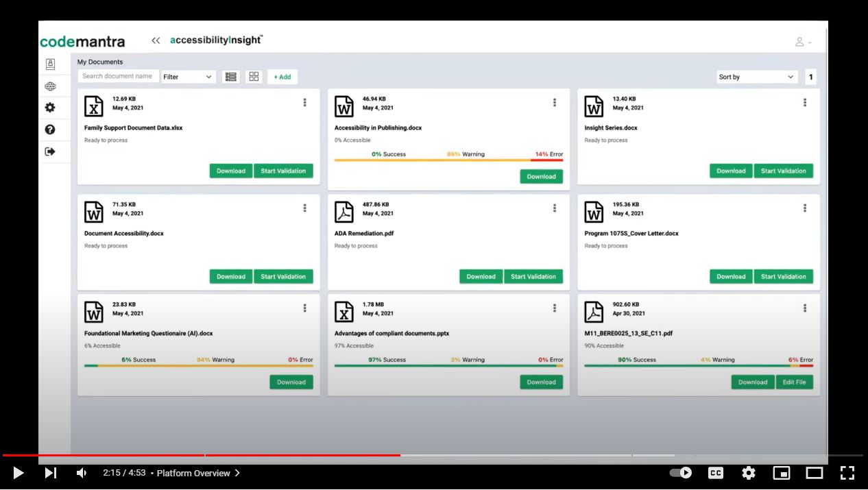Expand the Filter dropdown
Image resolution: width=868 pixels, height=490 pixels.
pos(188,77)
